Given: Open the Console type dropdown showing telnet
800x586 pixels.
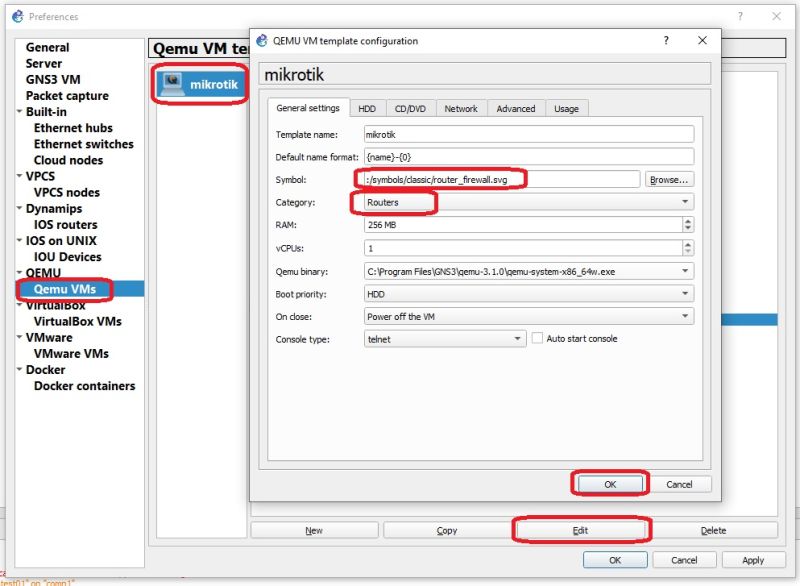Looking at the screenshot, I should (444, 339).
